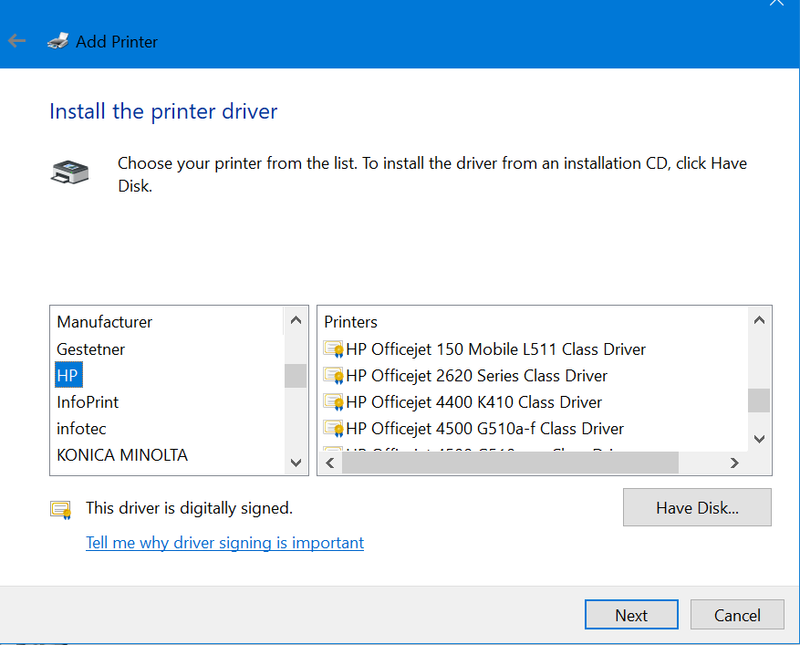800x645 pixels.
Task: Choose InfoPrint from the Manufacturer list
Action: point(88,402)
